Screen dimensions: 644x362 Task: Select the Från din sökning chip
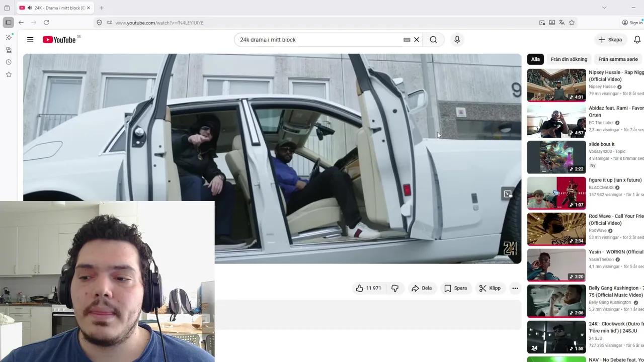(x=569, y=59)
